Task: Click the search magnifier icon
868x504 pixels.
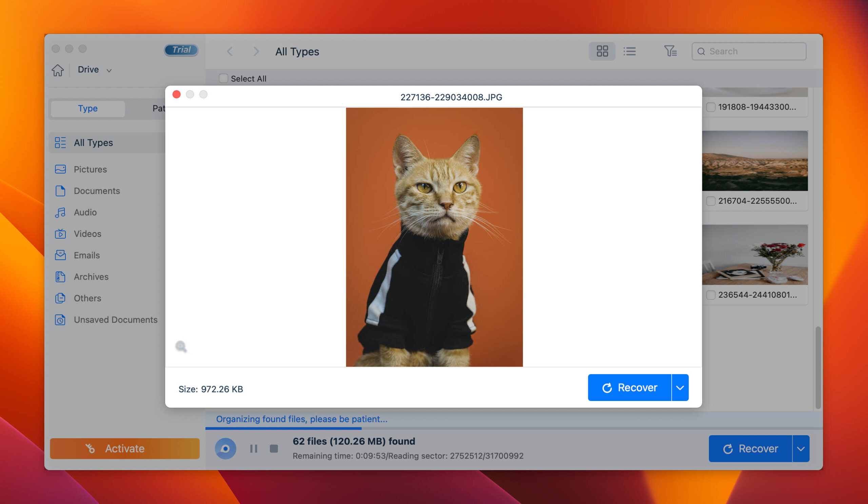Action: point(701,52)
